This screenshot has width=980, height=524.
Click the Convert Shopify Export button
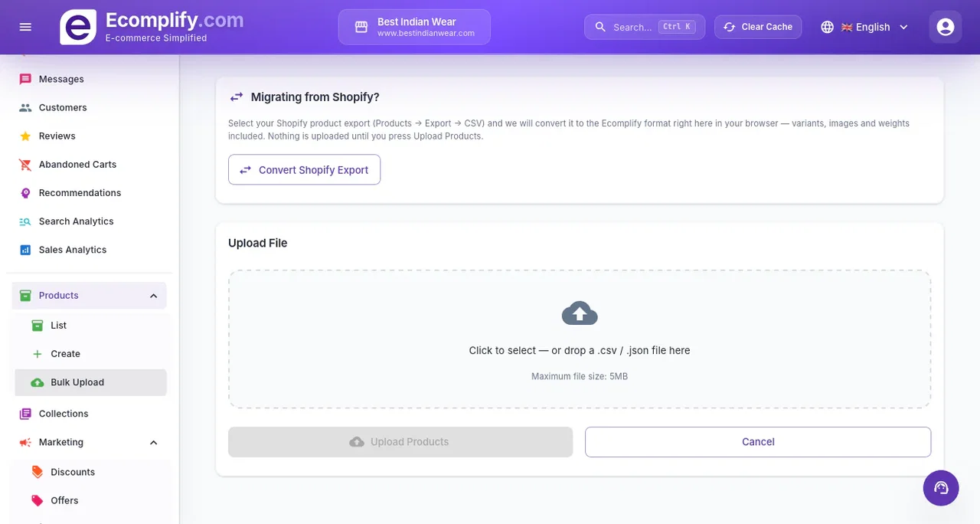point(304,170)
